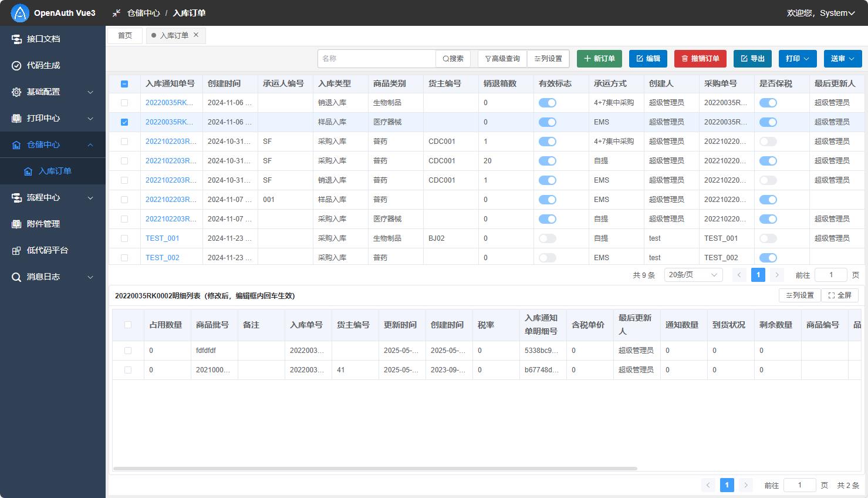Close the 入库订单 tab with X icon

click(196, 35)
